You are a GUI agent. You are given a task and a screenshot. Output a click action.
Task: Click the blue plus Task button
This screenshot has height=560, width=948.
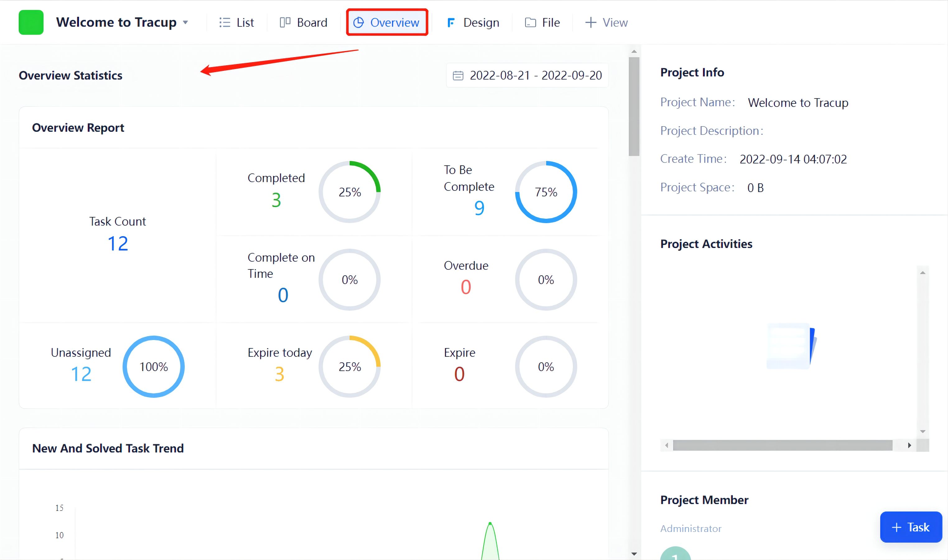pos(911,527)
